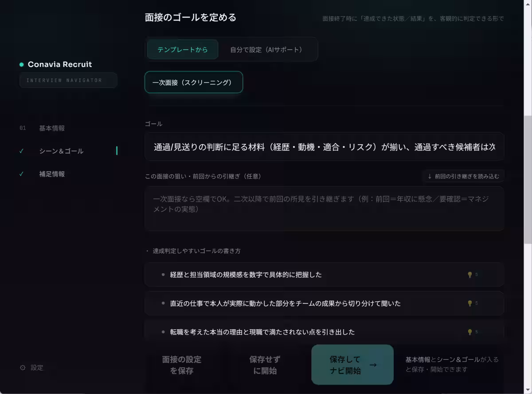Click step number 01 in sidebar
Viewport: 532px width, 394px height.
[x=23, y=128]
